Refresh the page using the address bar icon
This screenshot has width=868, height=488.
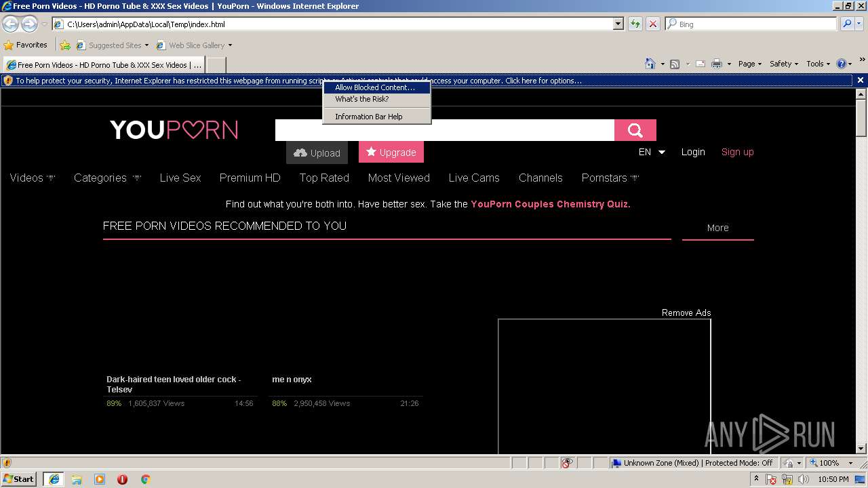(x=635, y=24)
